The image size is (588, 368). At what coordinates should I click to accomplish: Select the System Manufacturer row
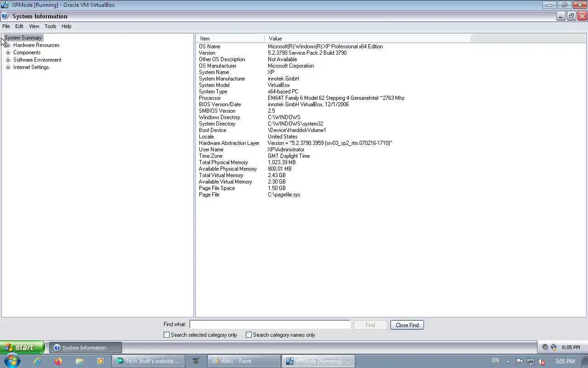tap(334, 79)
